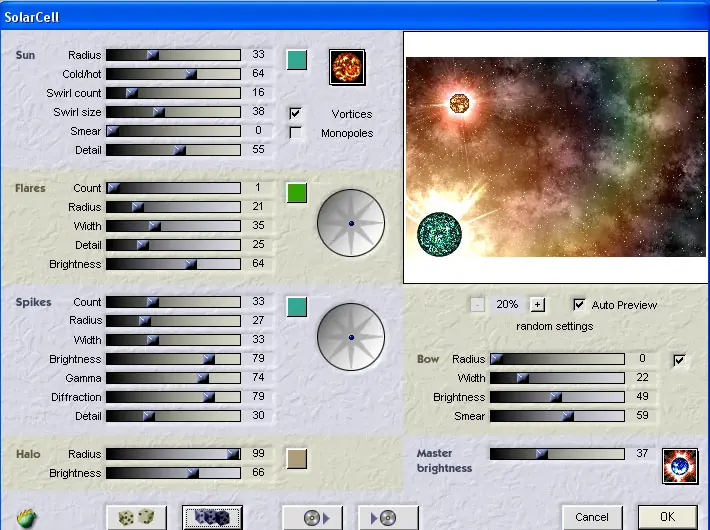
Task: Click the Bow Width slider
Action: tap(557, 378)
